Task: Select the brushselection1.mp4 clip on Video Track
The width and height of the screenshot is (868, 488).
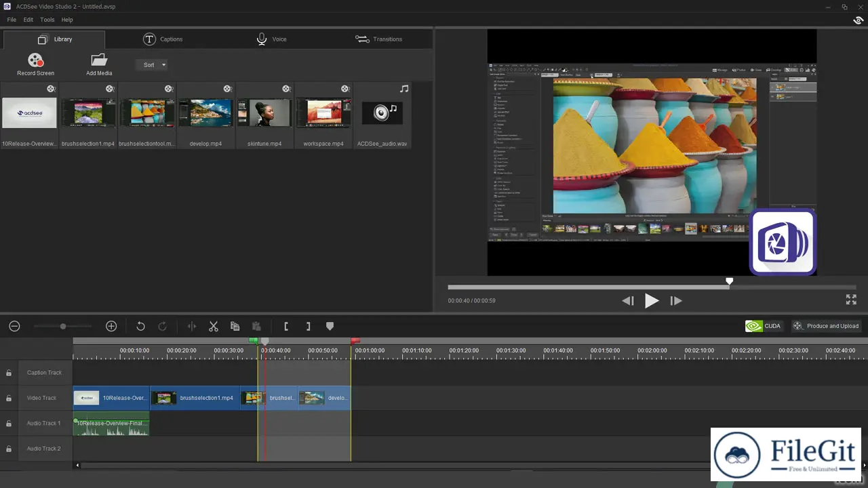Action: 195,398
